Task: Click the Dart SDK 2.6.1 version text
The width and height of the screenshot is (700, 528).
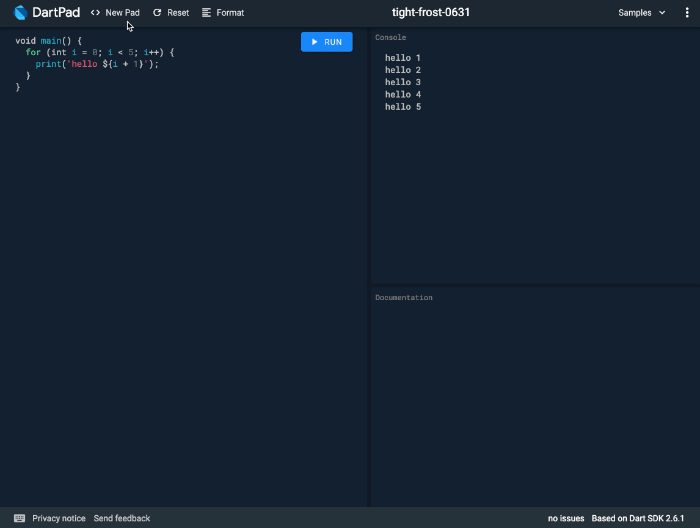Action: [x=644, y=518]
